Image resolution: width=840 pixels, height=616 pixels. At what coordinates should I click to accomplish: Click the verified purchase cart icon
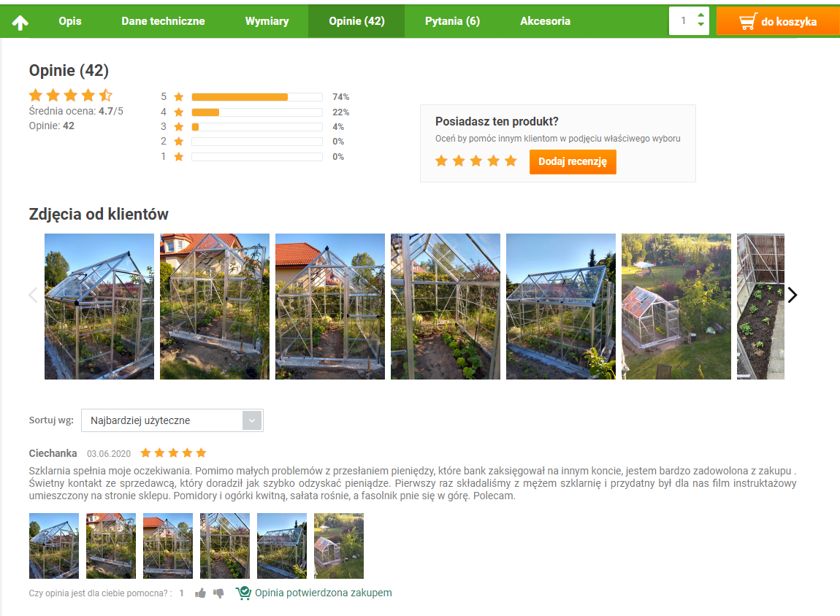click(243, 593)
